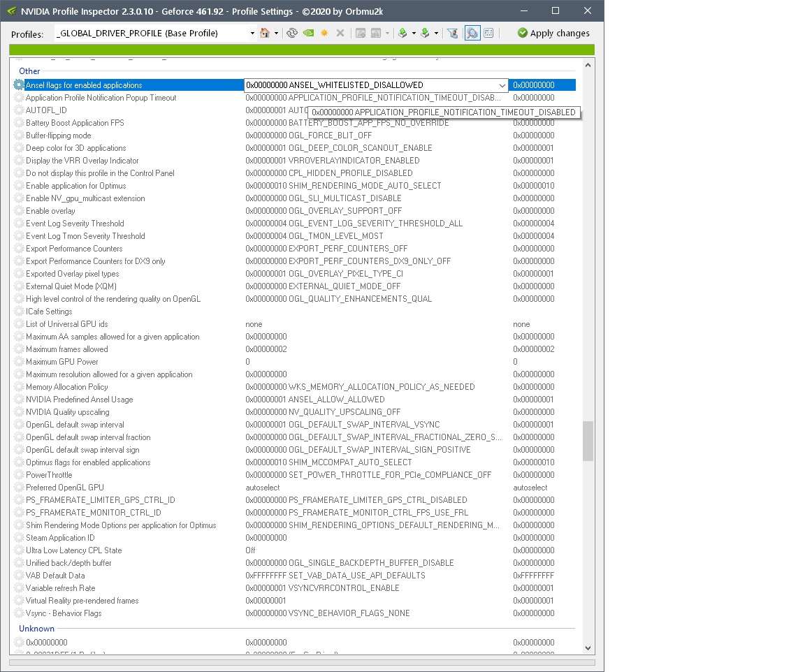Click gear icon beside External Quiet Mode (XQM)
The image size is (805, 672).
click(19, 286)
